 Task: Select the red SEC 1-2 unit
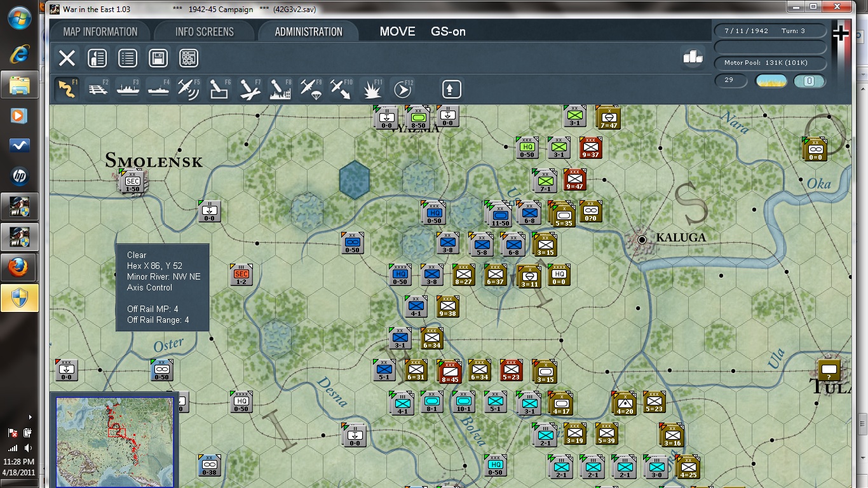pyautogui.click(x=241, y=274)
